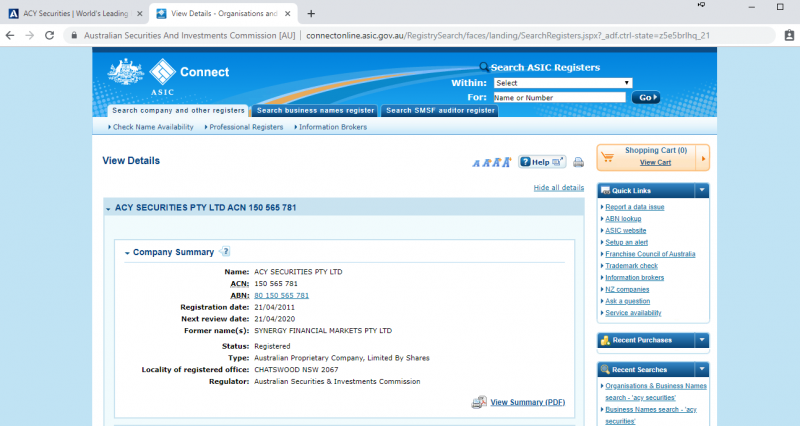Click the third font size A icon
The width and height of the screenshot is (800, 426).
pos(496,162)
